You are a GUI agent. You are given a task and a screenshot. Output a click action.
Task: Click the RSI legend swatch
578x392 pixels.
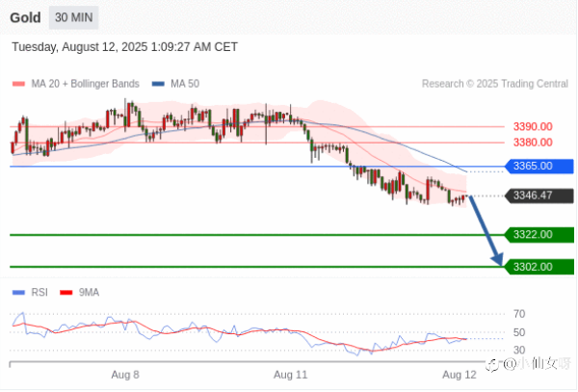pyautogui.click(x=18, y=293)
